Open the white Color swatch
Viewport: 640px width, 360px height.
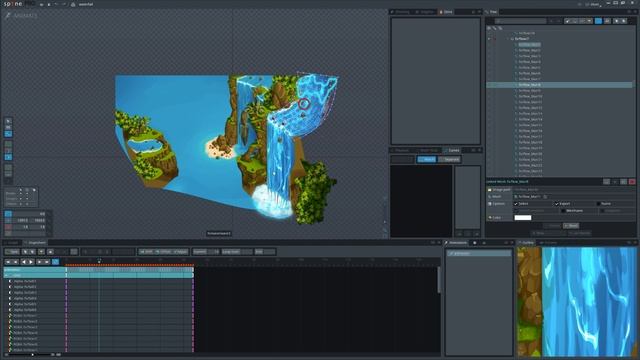click(522, 218)
